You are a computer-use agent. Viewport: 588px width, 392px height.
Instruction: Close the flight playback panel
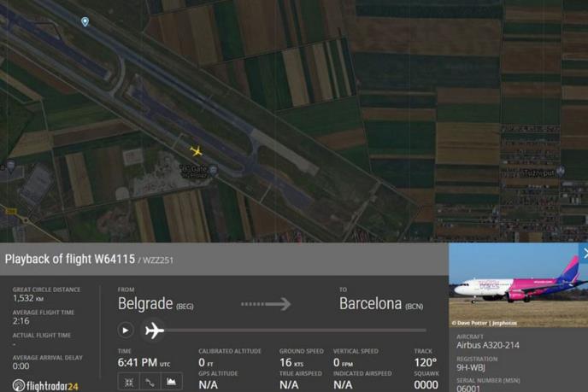[584, 253]
